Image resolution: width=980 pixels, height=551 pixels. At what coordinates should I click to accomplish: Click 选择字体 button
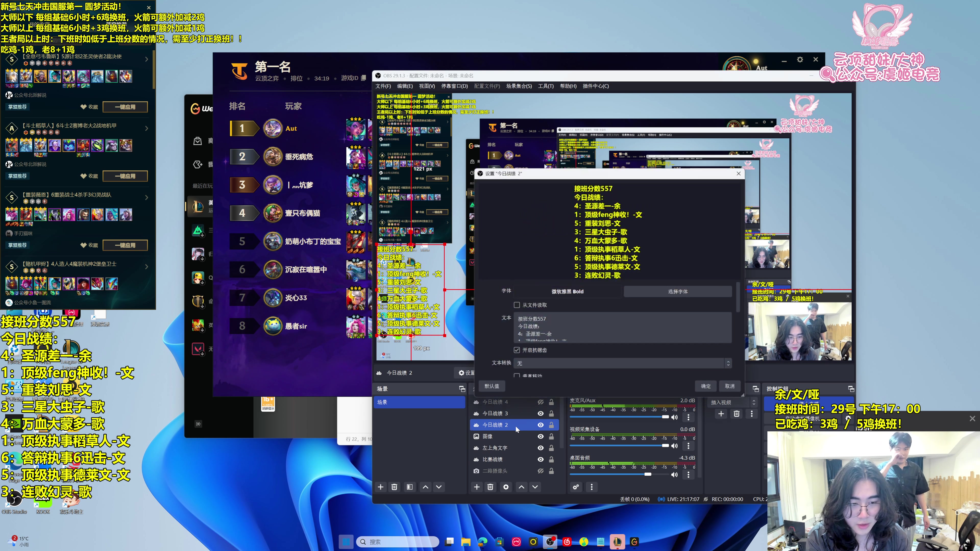coord(678,291)
